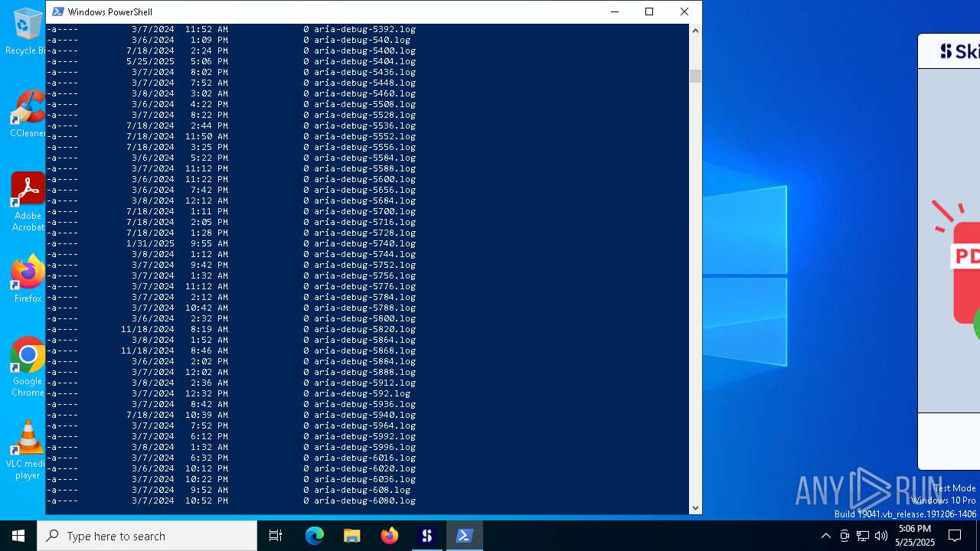
Task: Click the aria-debug-5940.log entry
Action: 364,415
